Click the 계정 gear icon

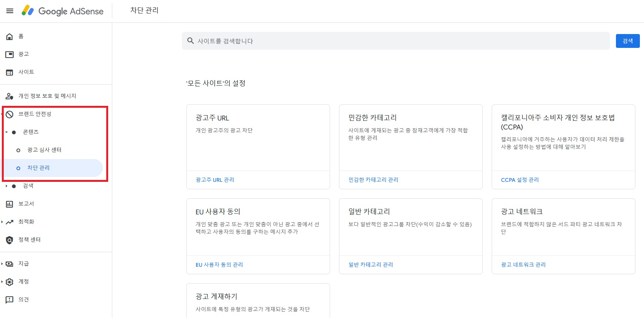[9, 282]
